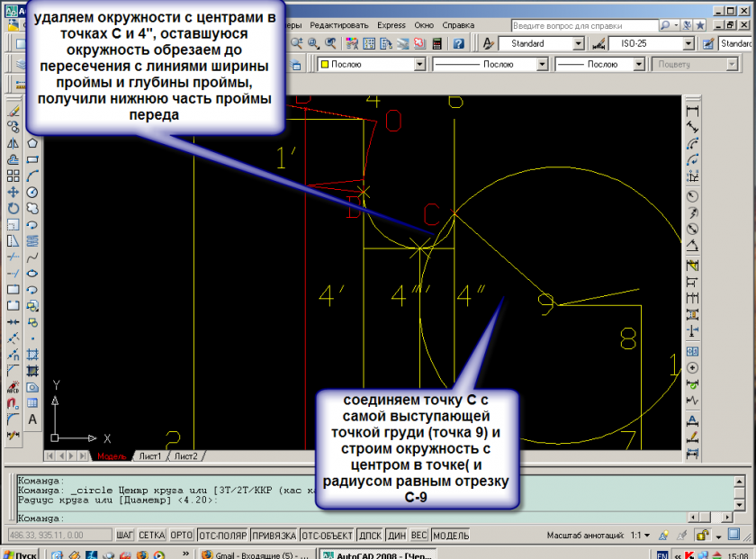Viewport: 756px width, 559px height.
Task: Toggle ОРТО mode in status bar
Action: 181,535
